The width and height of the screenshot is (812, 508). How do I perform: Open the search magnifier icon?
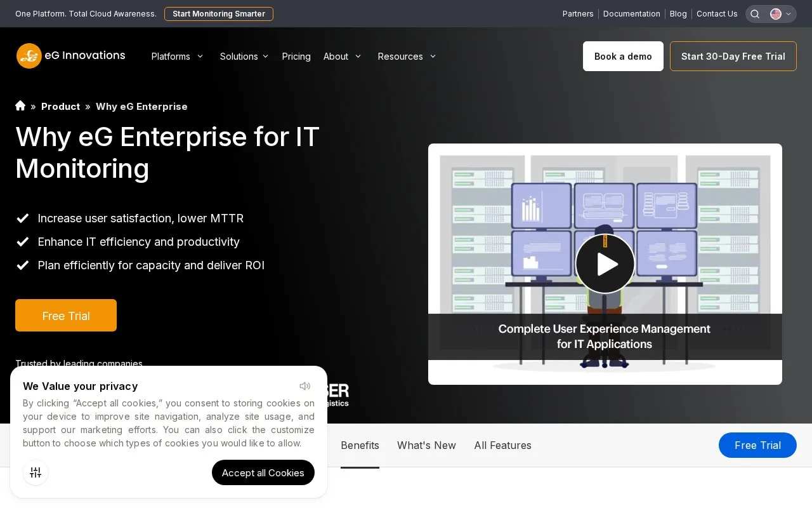[x=755, y=14]
